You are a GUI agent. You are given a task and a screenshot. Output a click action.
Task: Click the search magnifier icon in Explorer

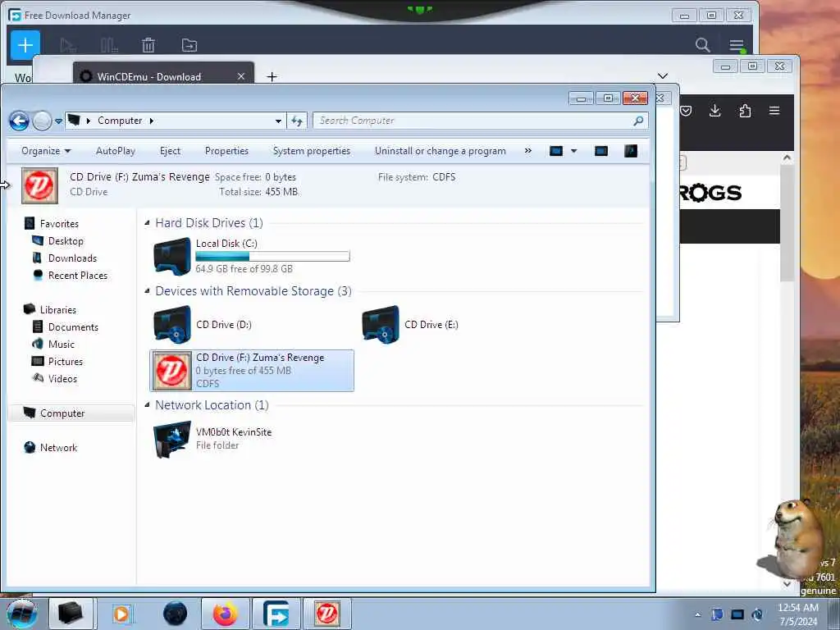(x=638, y=121)
